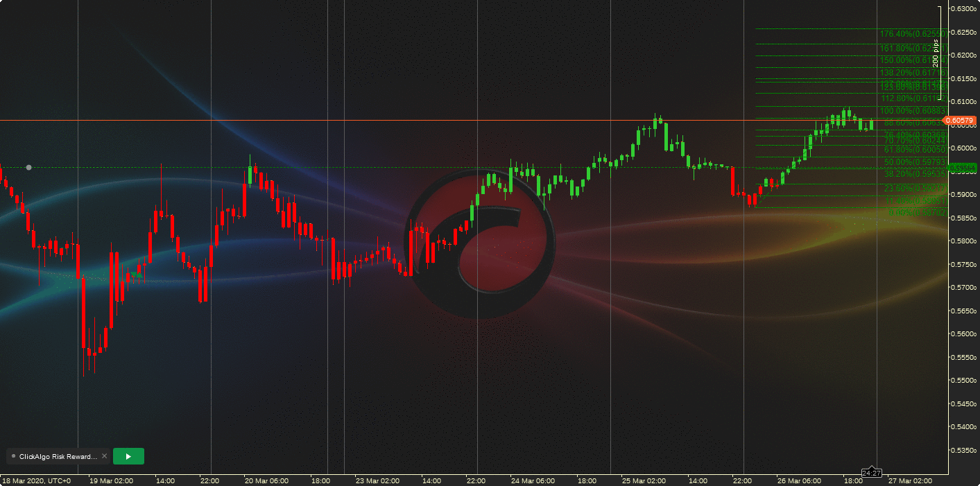Select the 176.40%(0.62550) Fibonacci level
980x486 pixels.
(912, 34)
